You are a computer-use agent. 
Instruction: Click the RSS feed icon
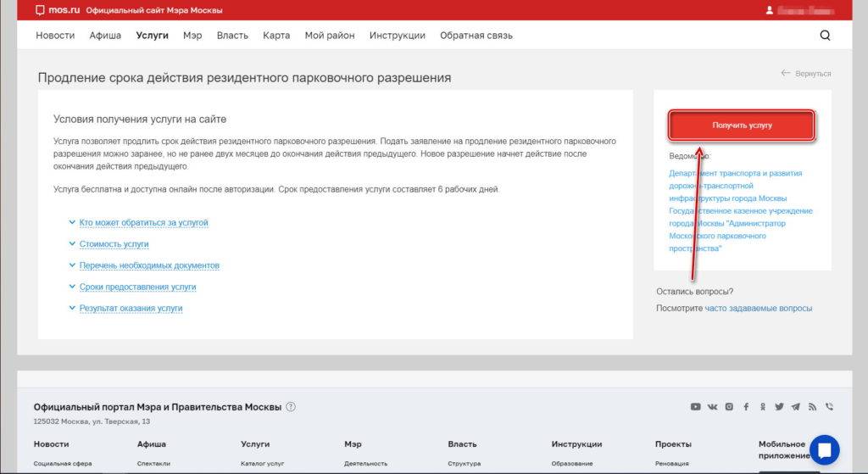(x=812, y=407)
